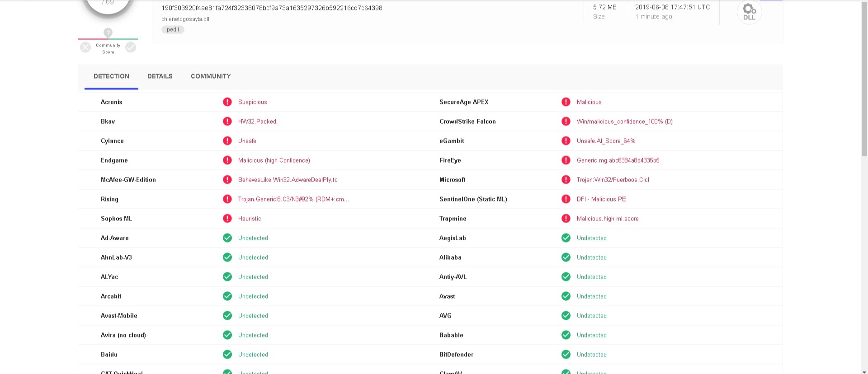Click the Cylance alert icon
The width and height of the screenshot is (868, 374).
[227, 141]
